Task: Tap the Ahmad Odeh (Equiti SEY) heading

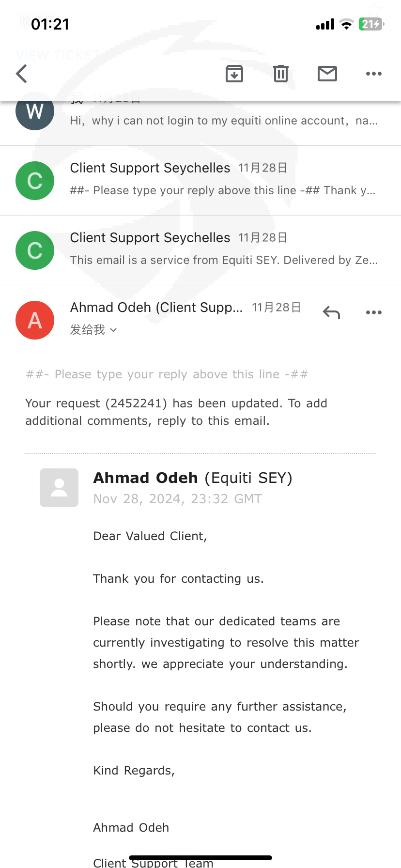Action: [x=193, y=478]
